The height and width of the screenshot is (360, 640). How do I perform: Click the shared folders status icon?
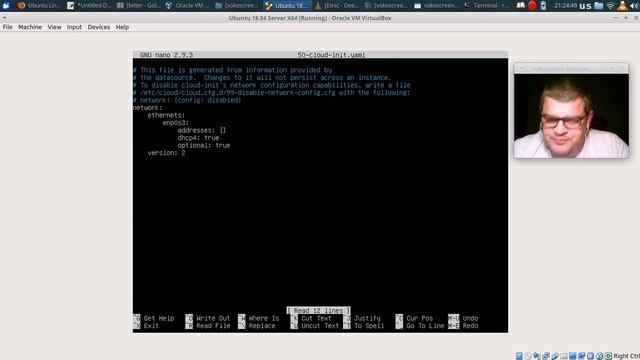[564, 356]
